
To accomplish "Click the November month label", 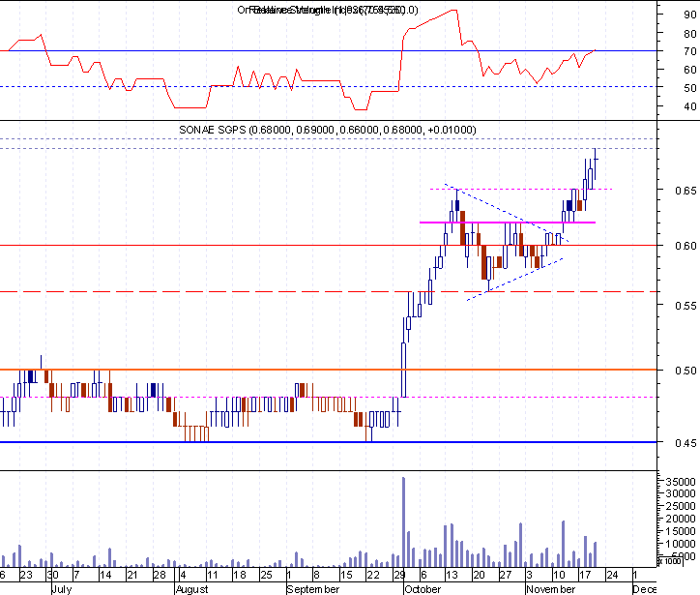I will click(551, 589).
